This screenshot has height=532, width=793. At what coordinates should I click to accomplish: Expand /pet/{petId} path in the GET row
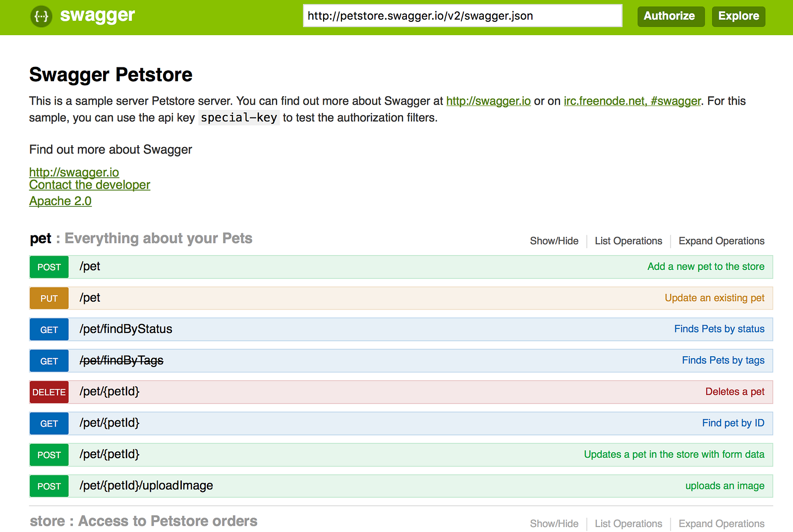tap(110, 423)
